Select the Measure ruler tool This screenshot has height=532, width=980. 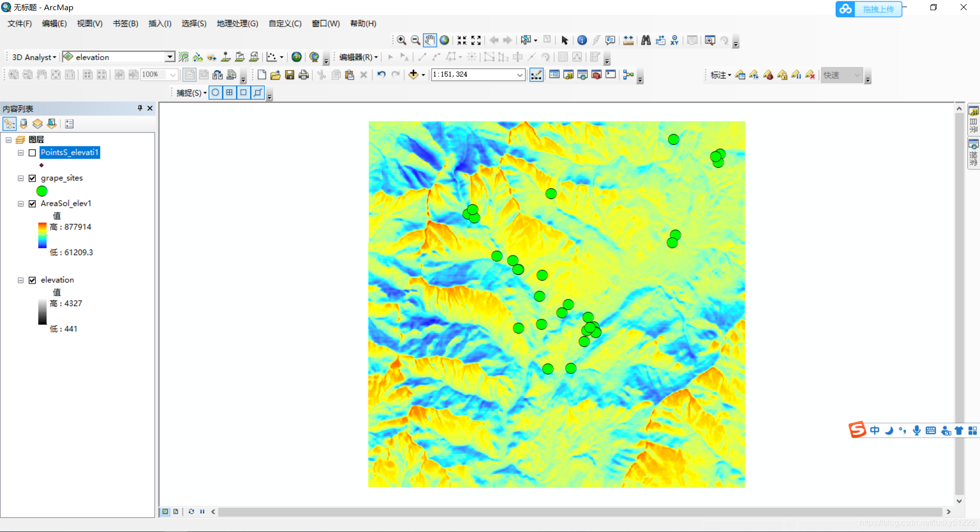tap(628, 40)
